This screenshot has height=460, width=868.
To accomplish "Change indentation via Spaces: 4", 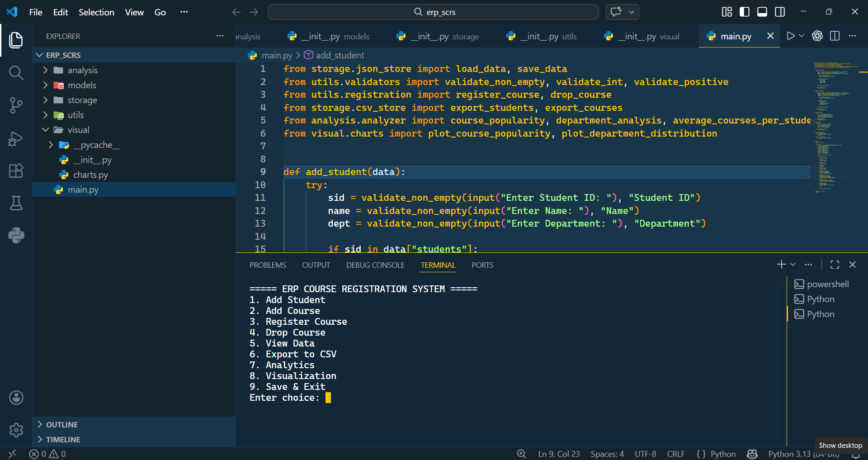I will coord(607,454).
